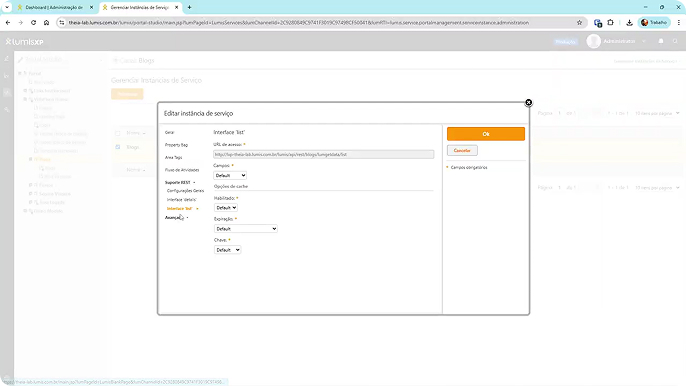Open the Geral section in the dialog
Image resolution: width=686 pixels, height=386 pixels.
(x=169, y=132)
